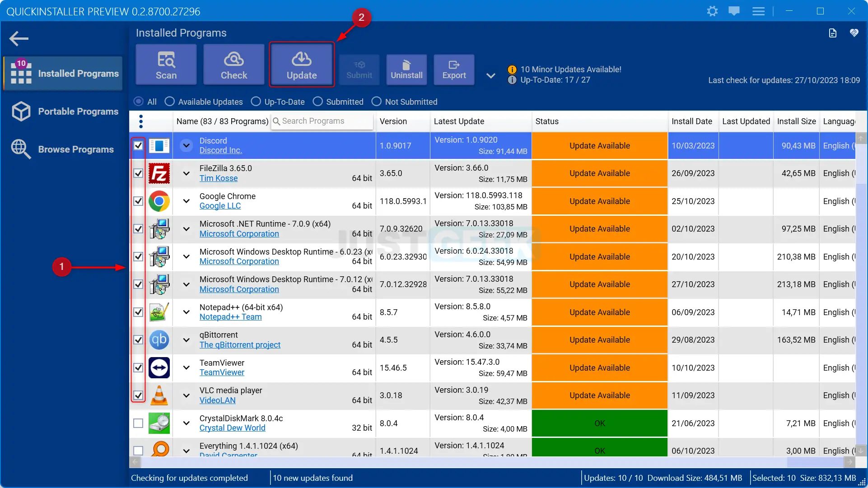Uncheck the Google Chrome row checkbox
The height and width of the screenshot is (488, 868).
tap(138, 201)
